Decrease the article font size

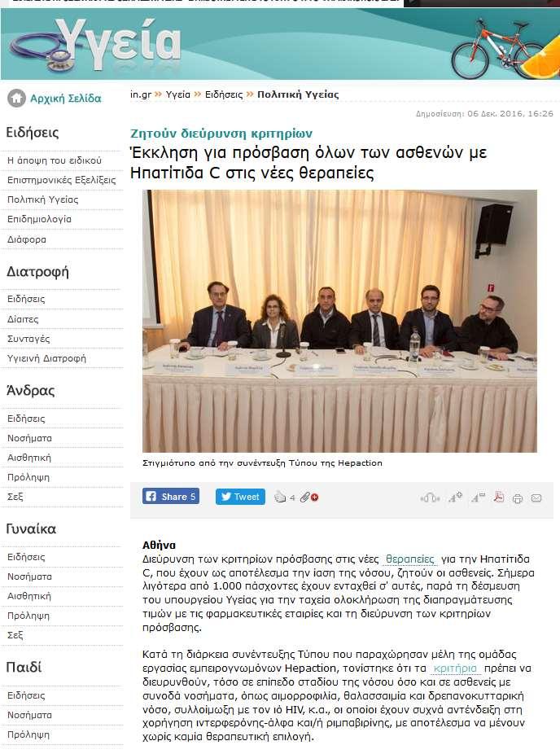coord(478,498)
